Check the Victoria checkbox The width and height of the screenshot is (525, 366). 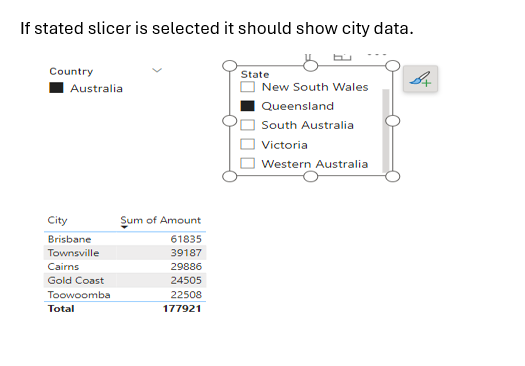247,145
